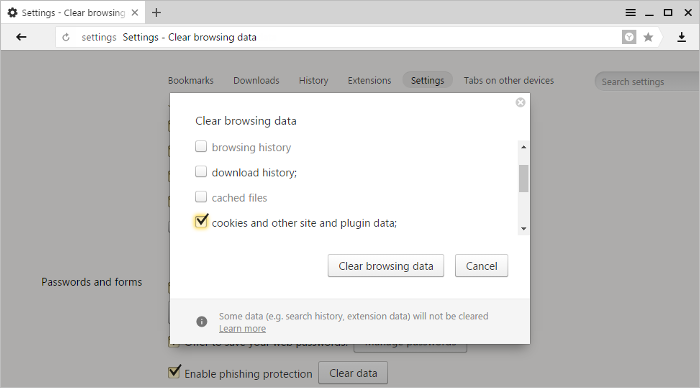
Task: Click the back arrow navigation icon
Action: click(21, 37)
